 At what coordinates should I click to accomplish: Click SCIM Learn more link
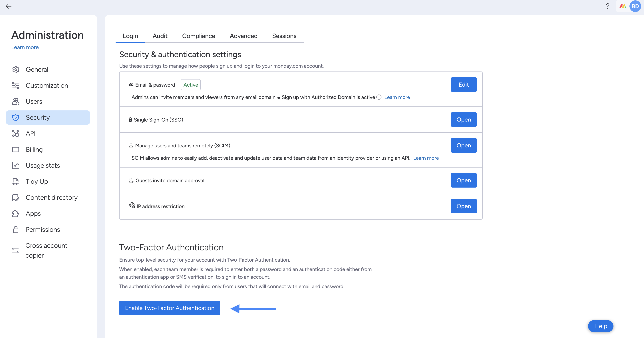click(x=426, y=158)
